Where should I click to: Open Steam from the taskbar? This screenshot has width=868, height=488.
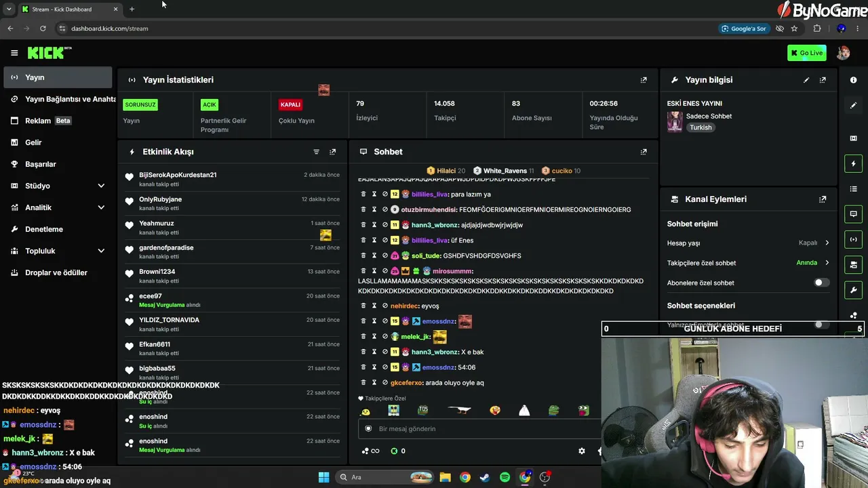pyautogui.click(x=484, y=477)
